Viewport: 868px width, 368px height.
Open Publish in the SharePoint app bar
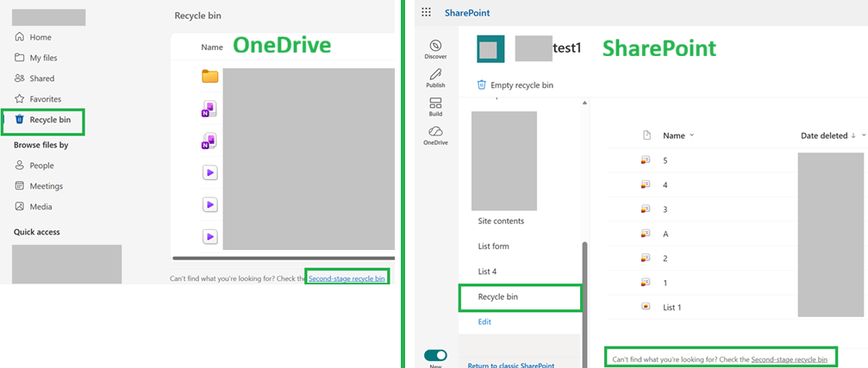click(435, 78)
